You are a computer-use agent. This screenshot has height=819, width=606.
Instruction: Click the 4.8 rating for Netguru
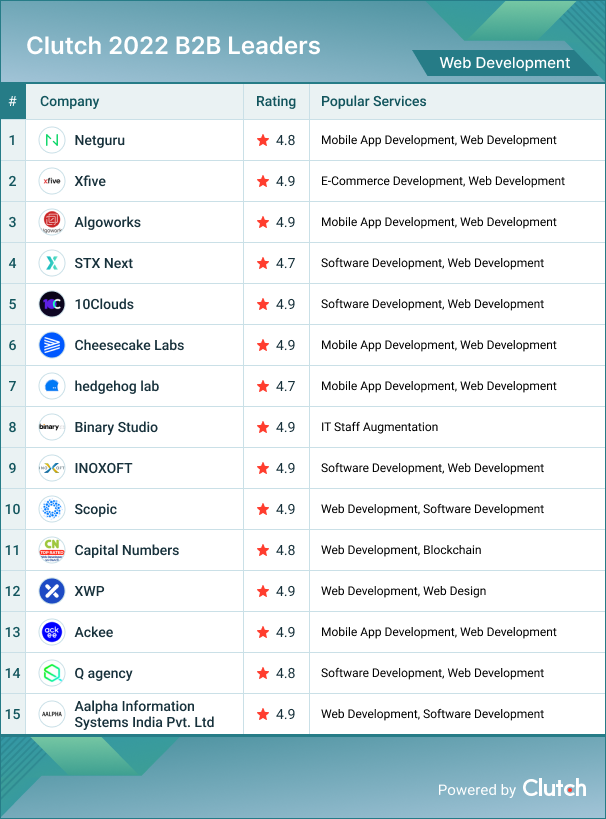(285, 140)
